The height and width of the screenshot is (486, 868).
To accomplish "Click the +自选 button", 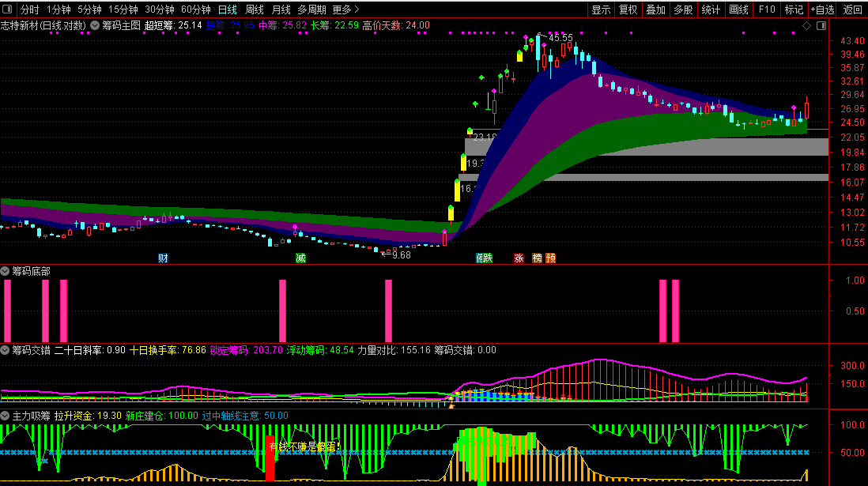I will point(822,9).
